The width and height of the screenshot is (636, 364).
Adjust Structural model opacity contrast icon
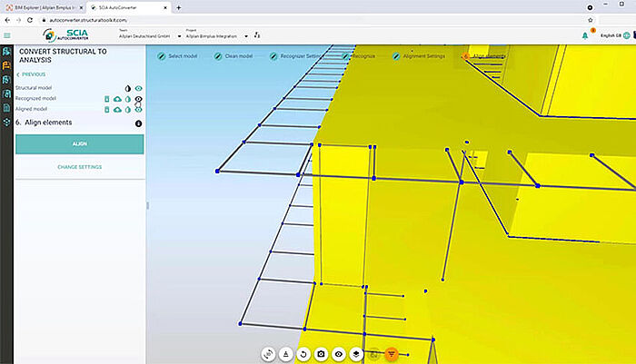pos(128,88)
